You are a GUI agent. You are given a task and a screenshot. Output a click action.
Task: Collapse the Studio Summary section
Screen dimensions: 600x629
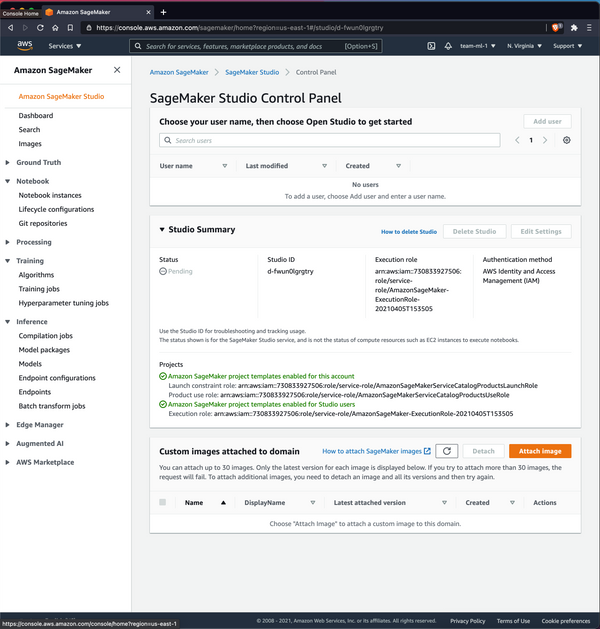pyautogui.click(x=162, y=230)
